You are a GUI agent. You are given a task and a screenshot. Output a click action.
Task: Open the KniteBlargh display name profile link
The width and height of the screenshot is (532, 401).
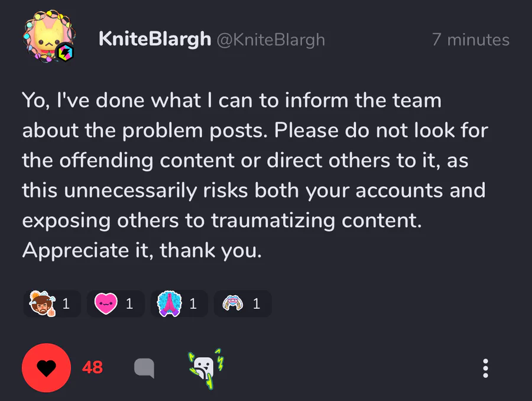(155, 39)
